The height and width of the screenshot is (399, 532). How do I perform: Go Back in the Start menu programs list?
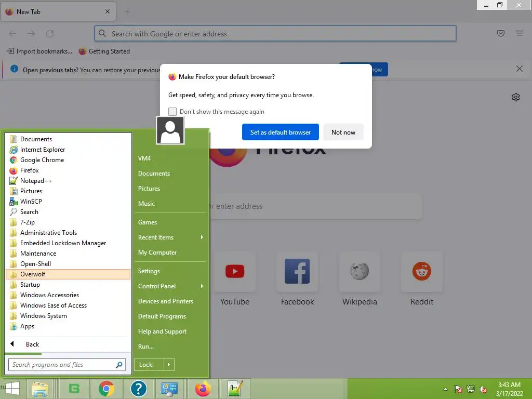pyautogui.click(x=68, y=344)
